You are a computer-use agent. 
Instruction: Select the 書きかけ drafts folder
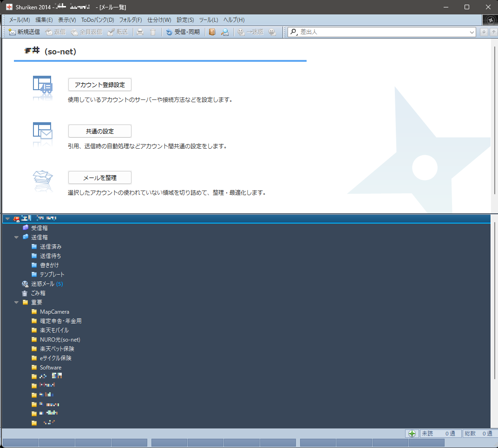tap(49, 265)
